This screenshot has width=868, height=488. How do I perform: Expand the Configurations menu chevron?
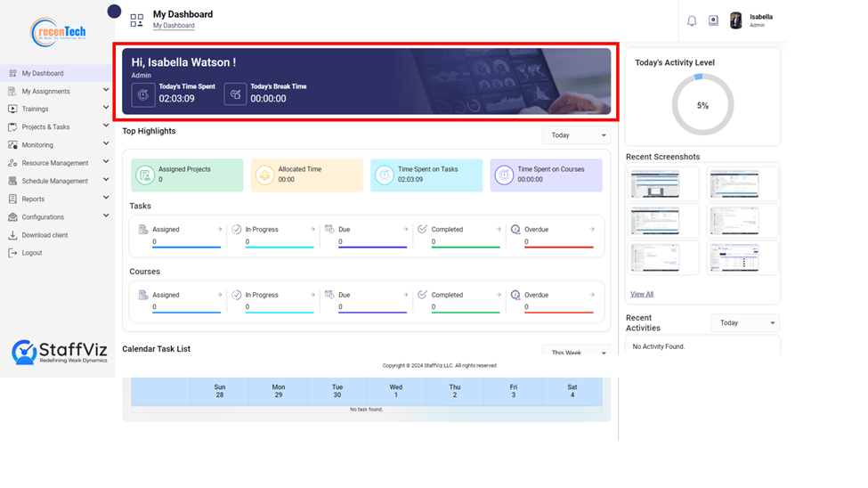tap(106, 216)
